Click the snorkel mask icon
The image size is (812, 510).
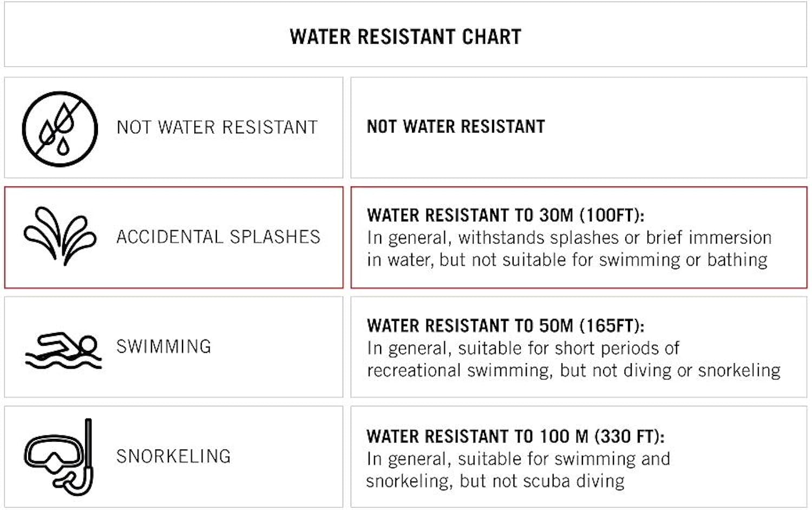click(x=58, y=456)
